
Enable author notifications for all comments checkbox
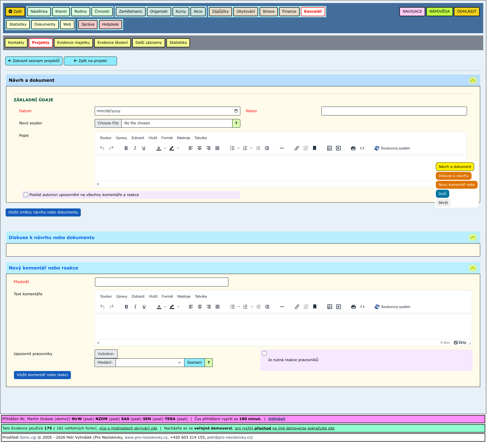coord(26,195)
